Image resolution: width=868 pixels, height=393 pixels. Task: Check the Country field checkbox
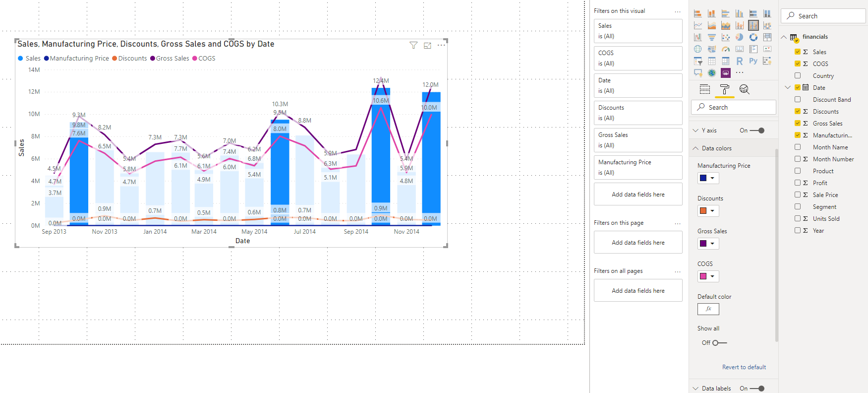pos(798,75)
